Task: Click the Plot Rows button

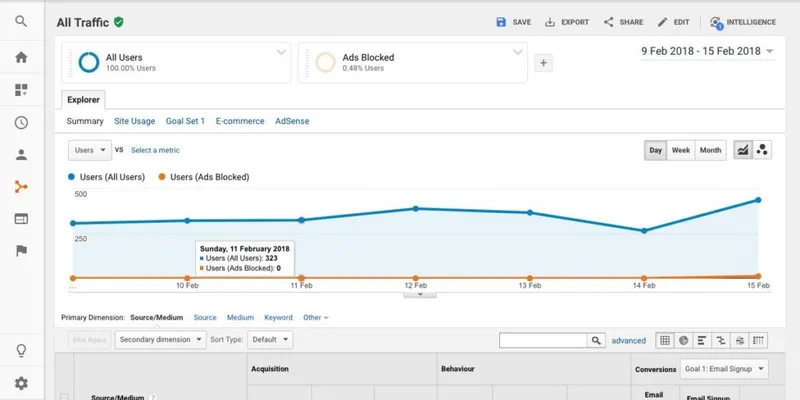Action: click(89, 340)
